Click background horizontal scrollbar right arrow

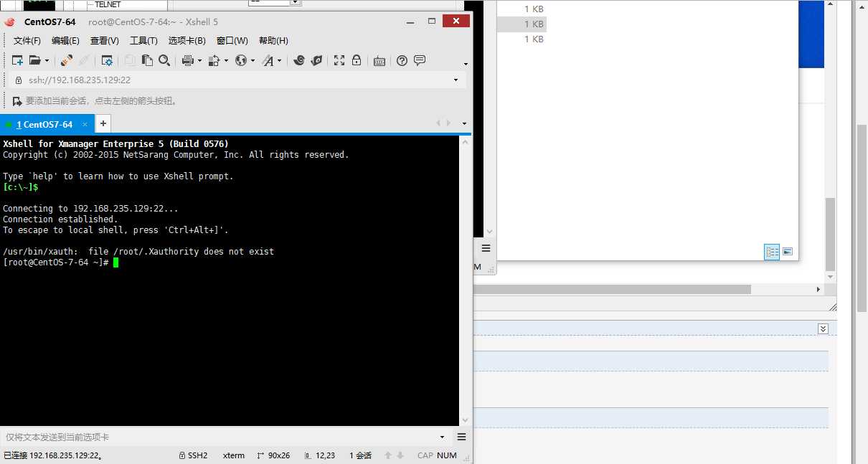pos(818,289)
